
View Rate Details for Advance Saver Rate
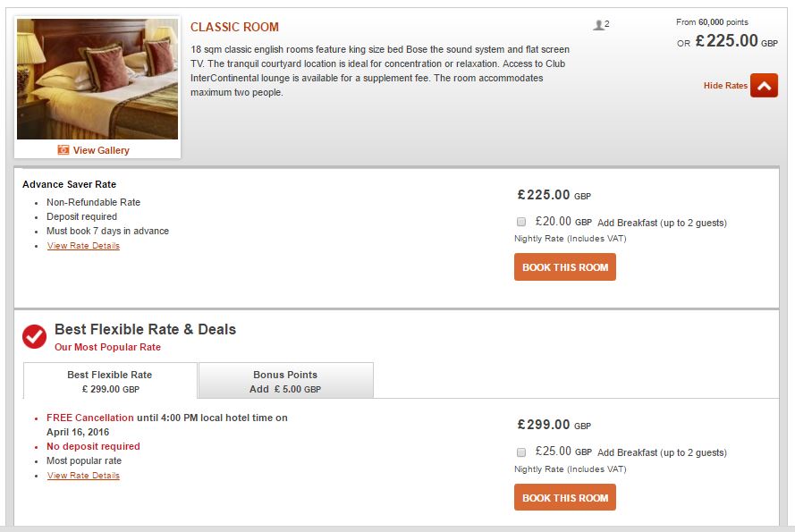[83, 246]
